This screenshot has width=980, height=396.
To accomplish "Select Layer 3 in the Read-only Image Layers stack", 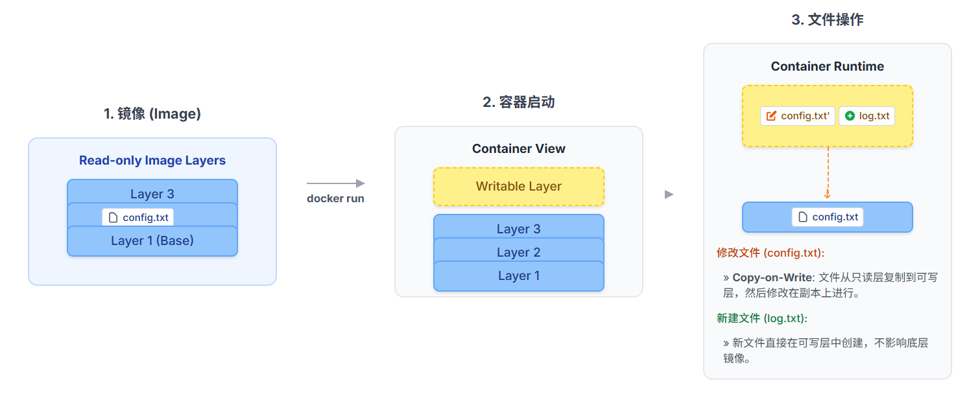I will coord(152,192).
